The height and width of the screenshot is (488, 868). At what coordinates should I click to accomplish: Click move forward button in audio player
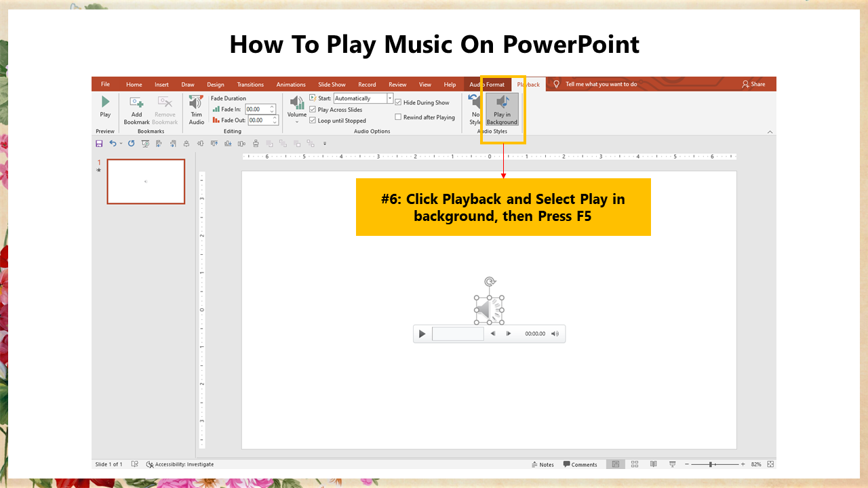509,333
